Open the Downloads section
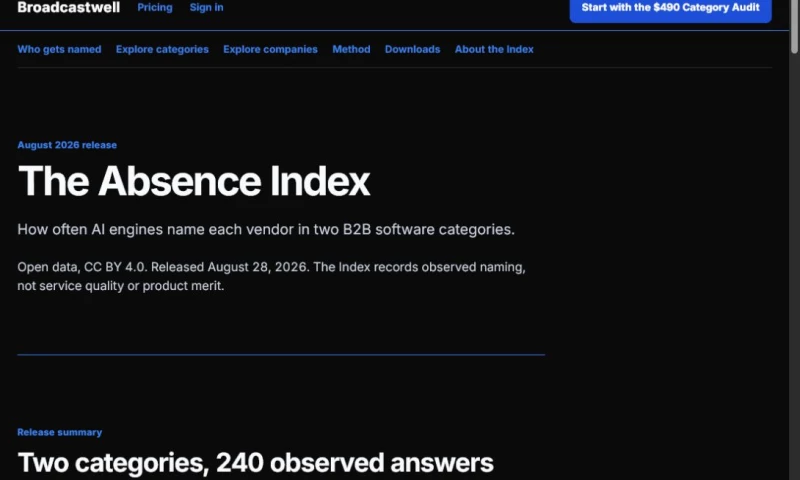This screenshot has height=480, width=800. (x=412, y=49)
